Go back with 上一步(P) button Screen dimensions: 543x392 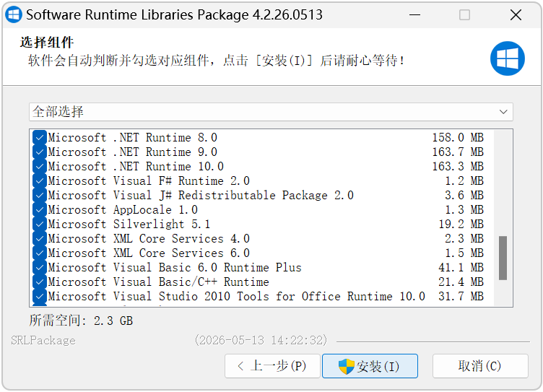pos(272,366)
